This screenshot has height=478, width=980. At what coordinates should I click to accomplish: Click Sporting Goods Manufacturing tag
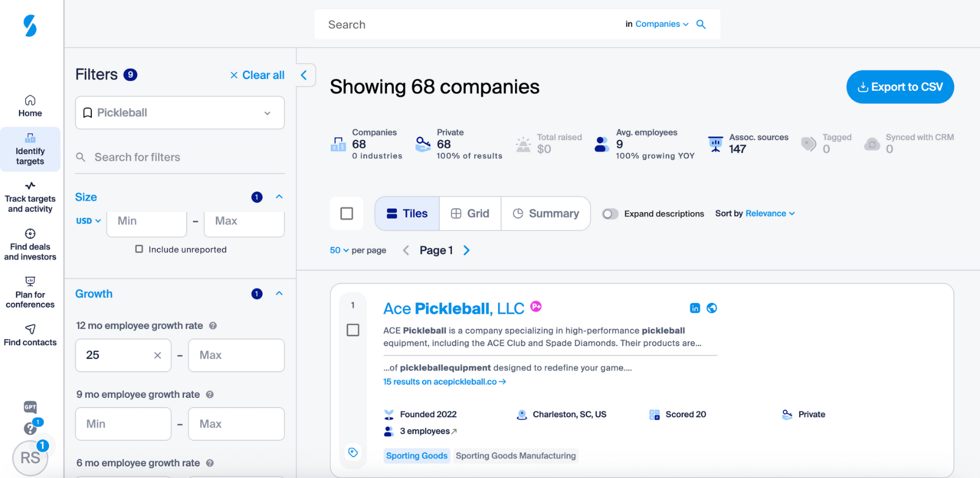click(516, 456)
